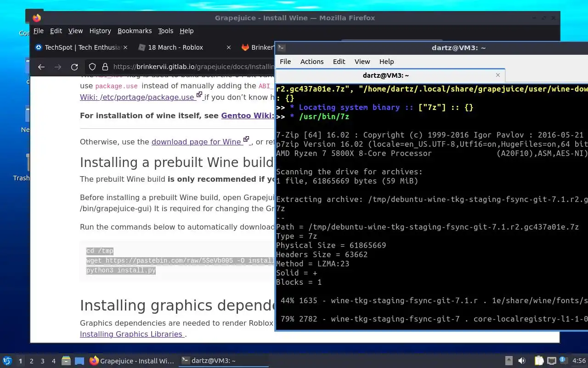Image resolution: width=588 pixels, height=368 pixels.
Task: Open Firefox Tools menu
Action: tap(165, 31)
